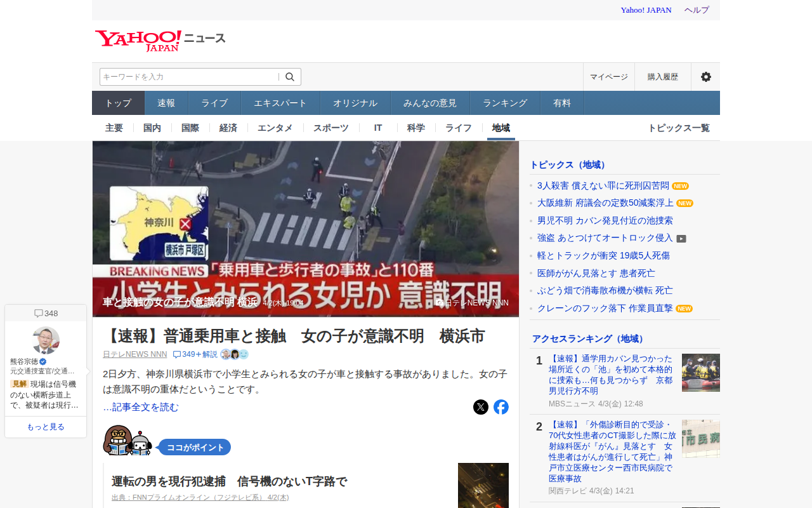
Task: Open headline 【速報】普通乗用車と接触
Action: pyautogui.click(x=294, y=337)
